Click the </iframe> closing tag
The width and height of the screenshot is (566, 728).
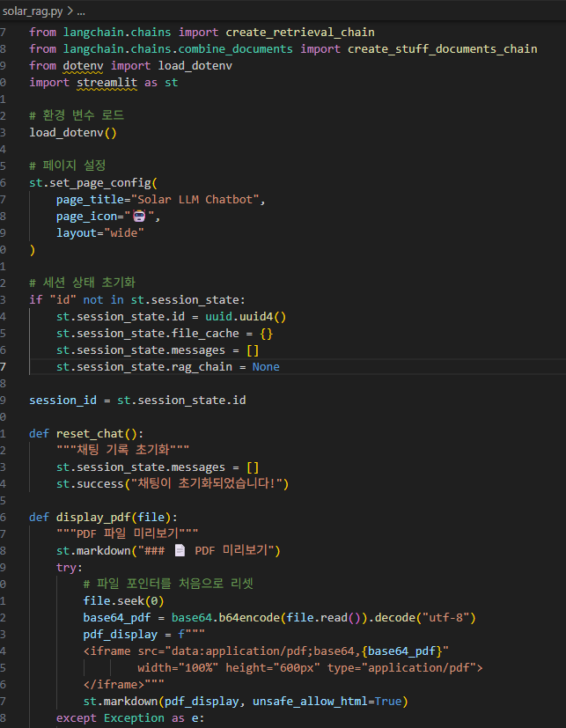[114, 684]
